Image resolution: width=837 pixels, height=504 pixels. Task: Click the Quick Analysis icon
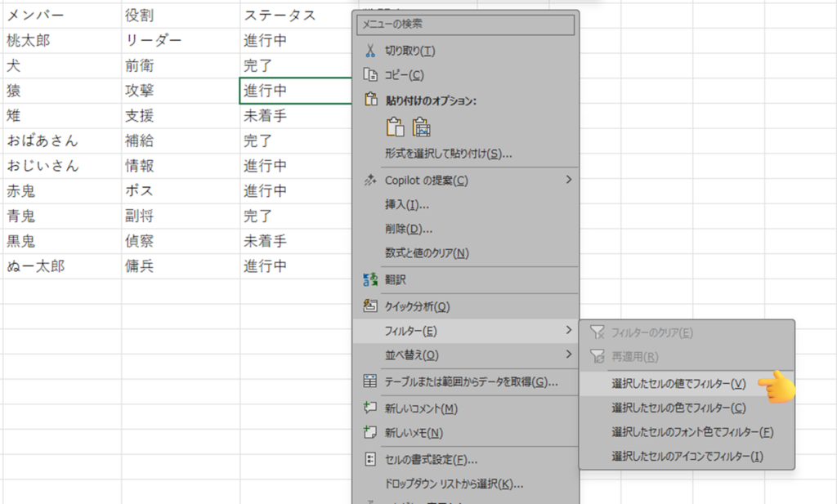(369, 306)
